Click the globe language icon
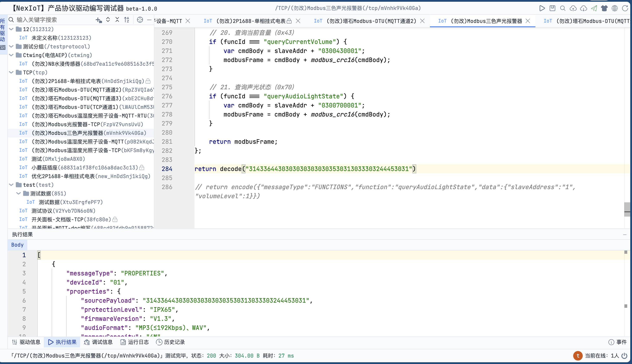Viewport: 632px width, 364px height. click(615, 8)
